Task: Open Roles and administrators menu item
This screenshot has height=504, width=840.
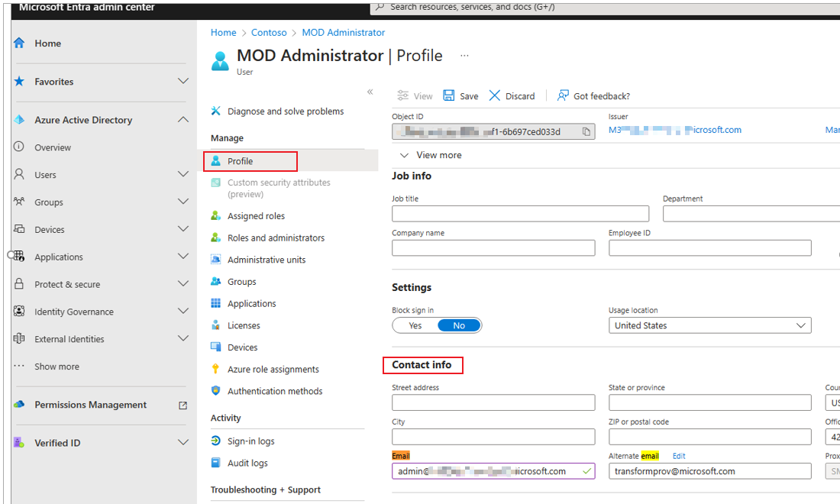Action: 276,237
